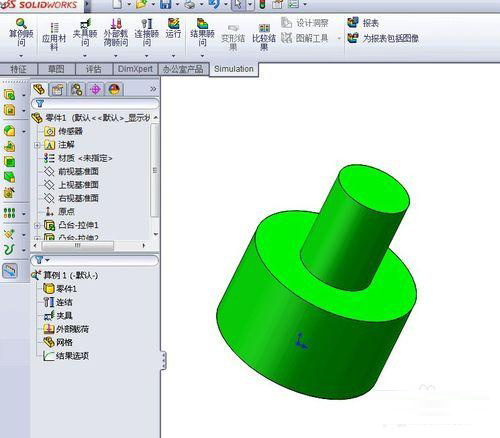Open the Results Advisor (结果顾问)

202,33
